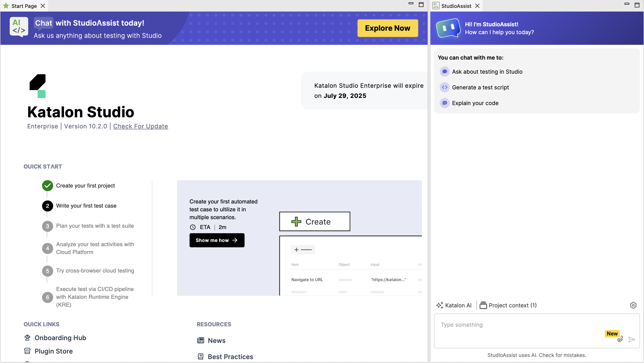This screenshot has width=644, height=363.
Task: Open the Katalon AI model selector
Action: (x=454, y=305)
